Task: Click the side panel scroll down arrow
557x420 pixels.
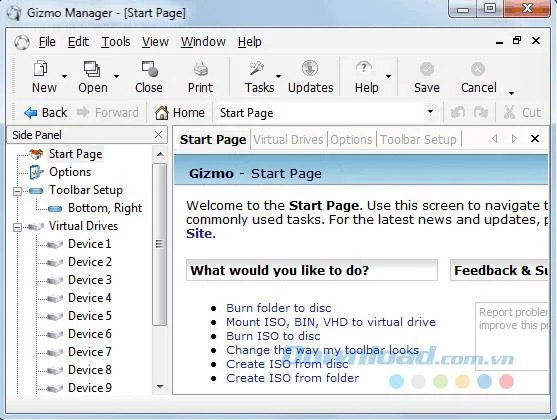Action: [160, 387]
